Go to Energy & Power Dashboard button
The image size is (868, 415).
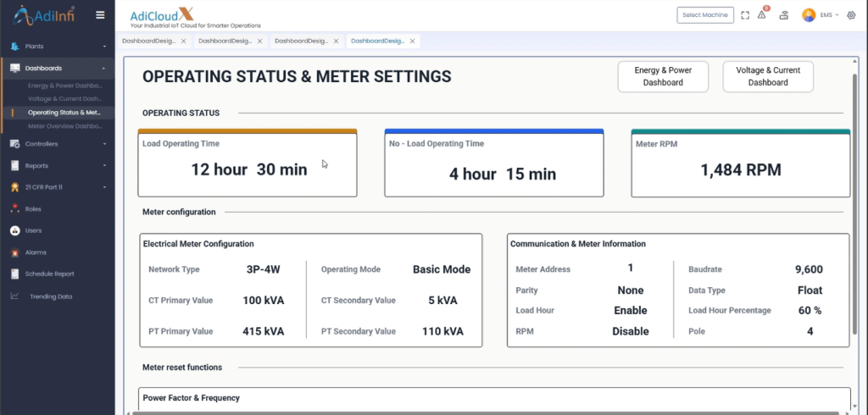click(x=663, y=76)
